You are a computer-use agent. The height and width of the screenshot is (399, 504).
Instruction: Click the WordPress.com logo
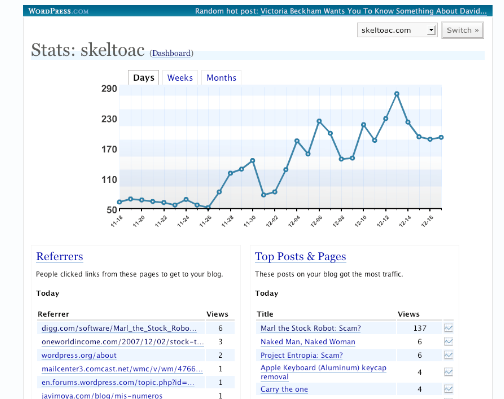click(x=58, y=11)
